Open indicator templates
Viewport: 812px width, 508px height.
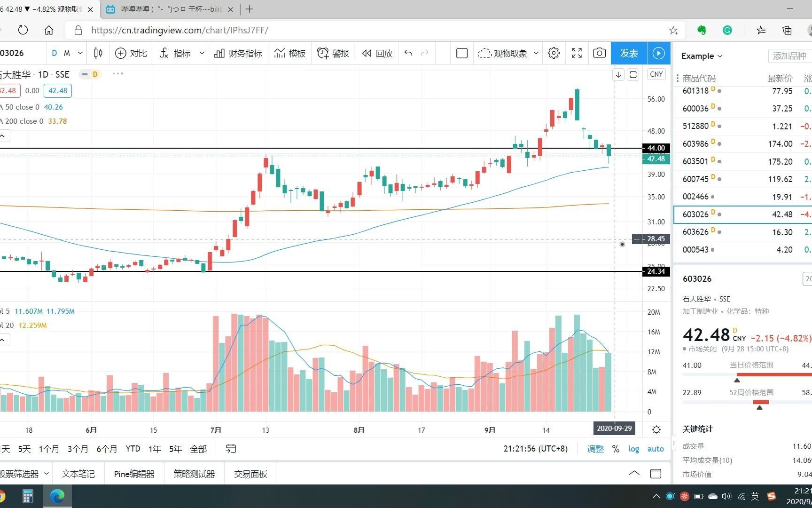(290, 53)
